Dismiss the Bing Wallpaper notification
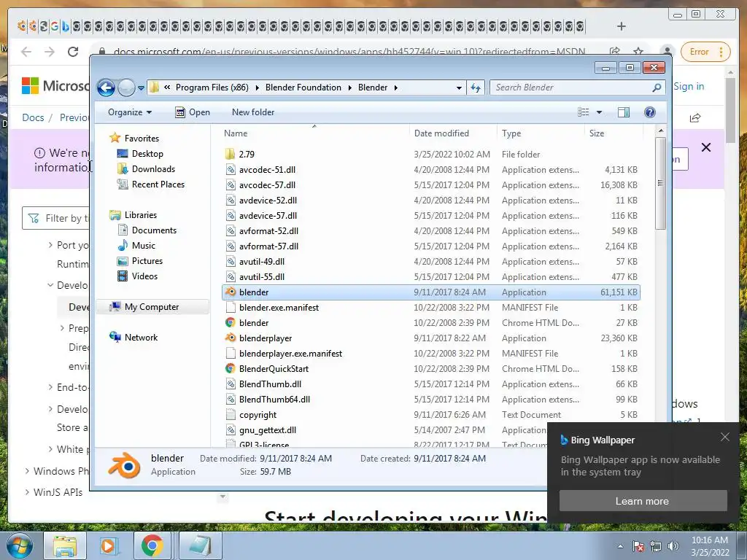Screen dimensions: 747x560 point(724,437)
